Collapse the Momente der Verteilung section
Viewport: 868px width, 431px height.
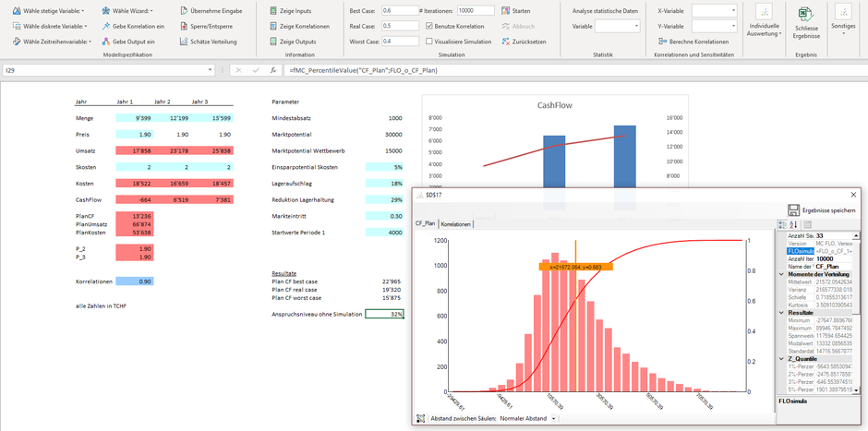click(x=781, y=274)
